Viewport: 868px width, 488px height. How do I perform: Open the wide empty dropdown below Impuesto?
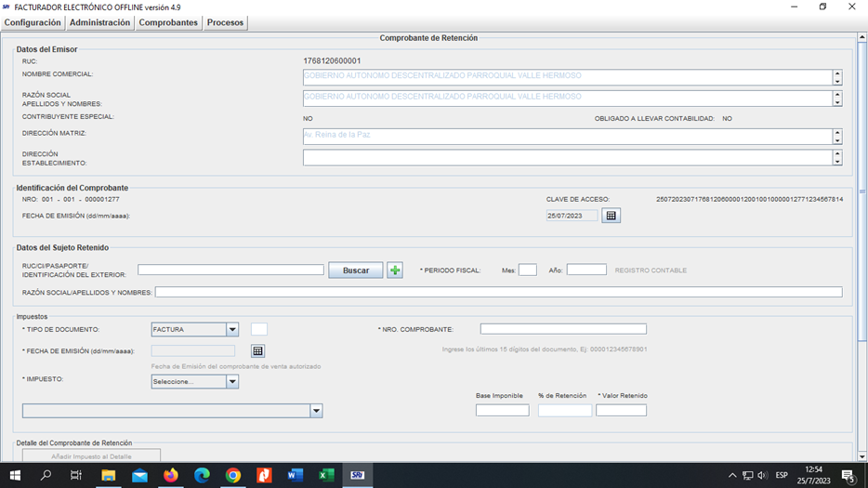[316, 411]
